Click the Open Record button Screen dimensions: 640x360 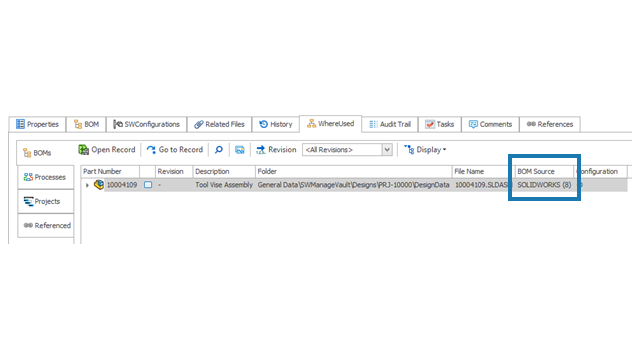pyautogui.click(x=107, y=150)
